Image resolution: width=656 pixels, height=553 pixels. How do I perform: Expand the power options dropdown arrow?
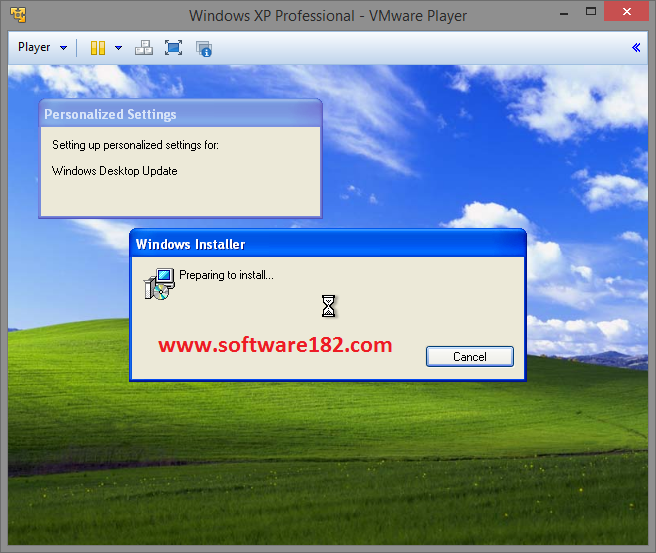(118, 48)
